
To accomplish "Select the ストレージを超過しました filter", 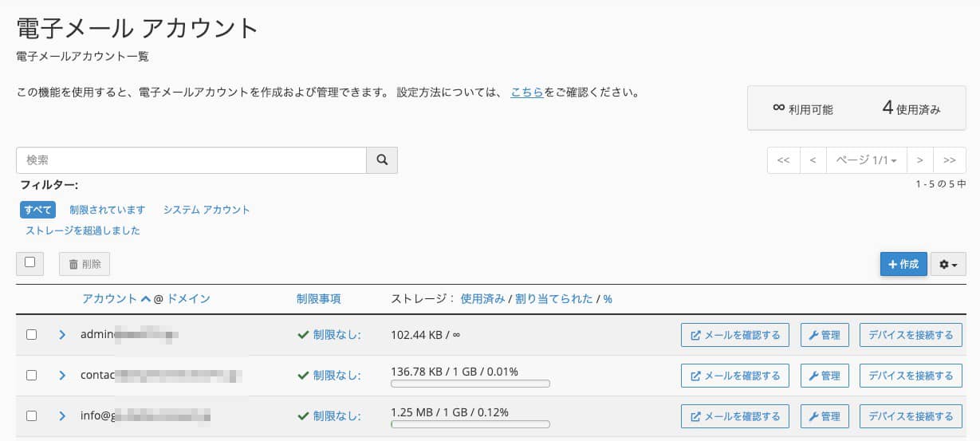I will (83, 230).
